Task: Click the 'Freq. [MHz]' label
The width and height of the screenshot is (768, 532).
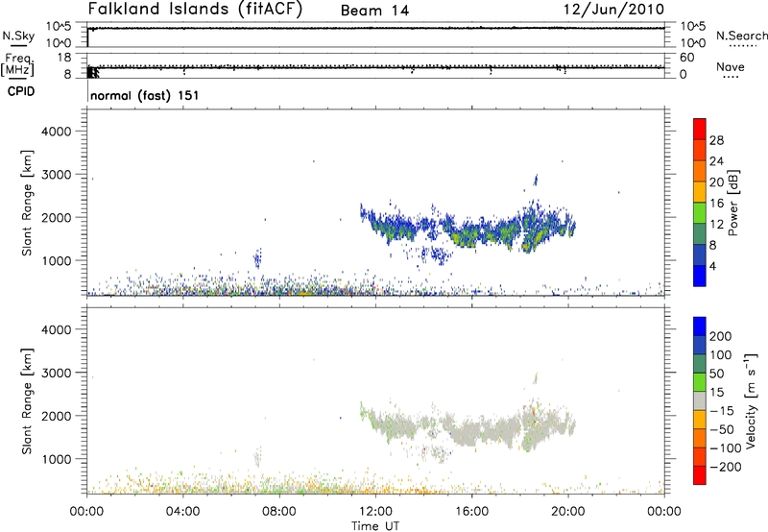Action: pyautogui.click(x=17, y=64)
